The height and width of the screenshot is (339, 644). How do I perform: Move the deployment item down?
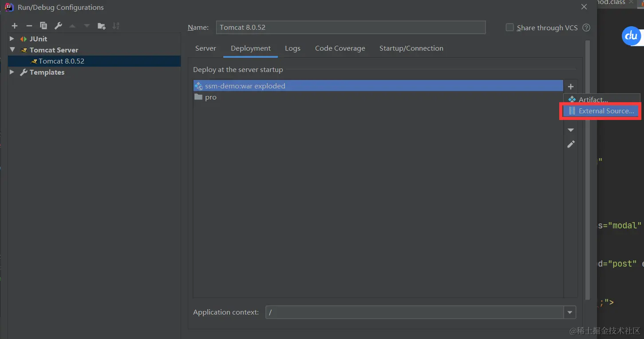(x=571, y=130)
